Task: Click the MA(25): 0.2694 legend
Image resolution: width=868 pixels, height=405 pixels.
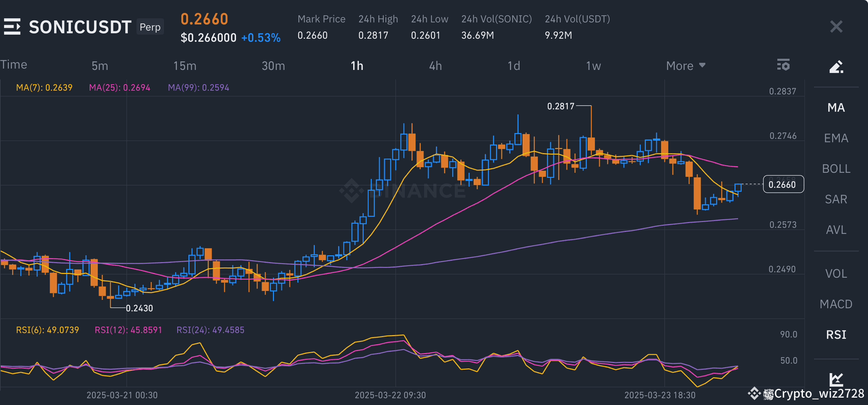Action: (x=119, y=88)
